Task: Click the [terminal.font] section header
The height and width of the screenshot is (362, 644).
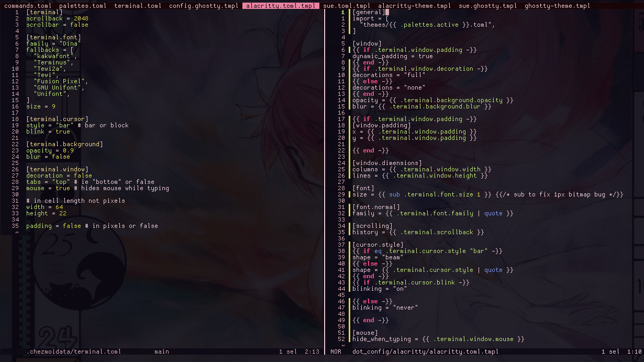Action: coord(53,37)
